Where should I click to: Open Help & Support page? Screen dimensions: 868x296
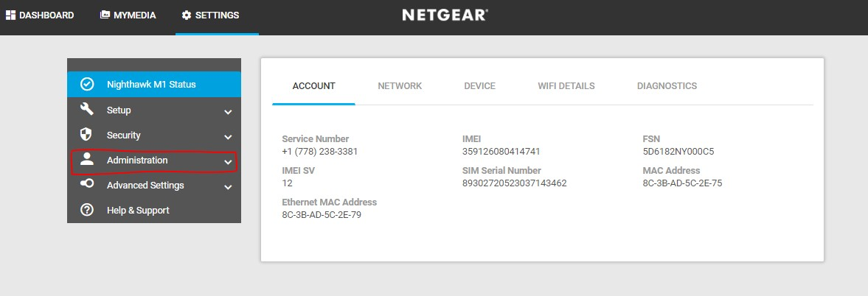[154, 211]
